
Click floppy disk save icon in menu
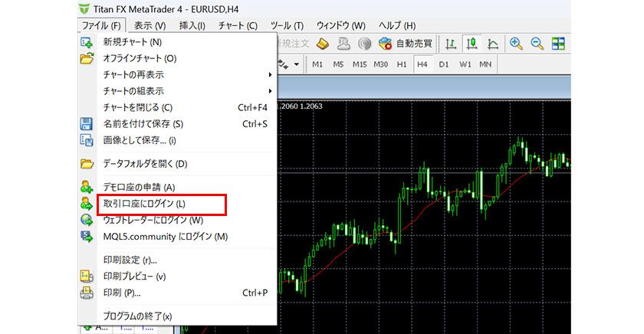87,124
